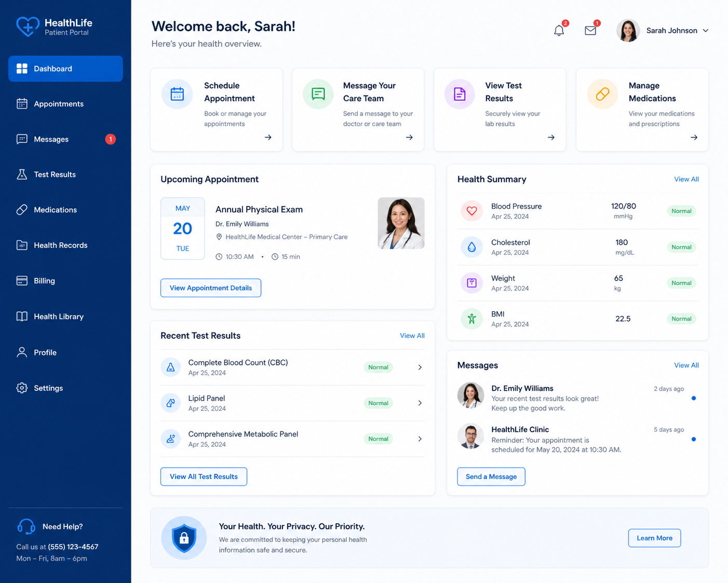Click the Schedule Appointment card arrow
728x583 pixels.
pos(268,137)
